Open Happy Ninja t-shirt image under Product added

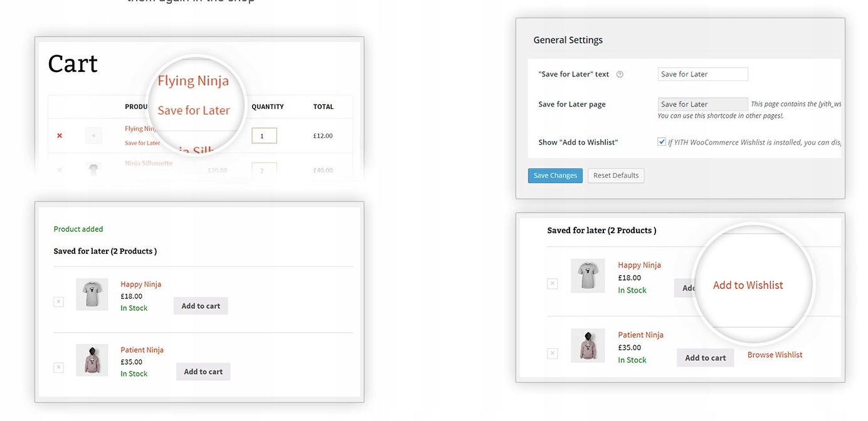[x=92, y=294]
